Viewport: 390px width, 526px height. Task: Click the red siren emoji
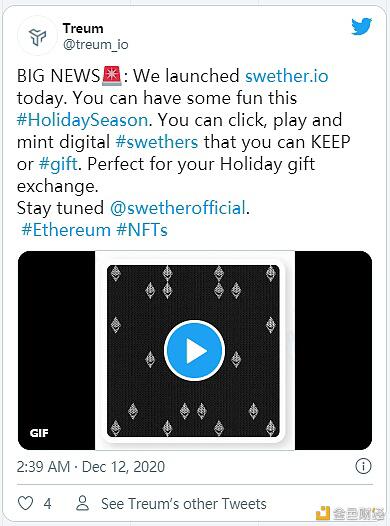coord(112,76)
